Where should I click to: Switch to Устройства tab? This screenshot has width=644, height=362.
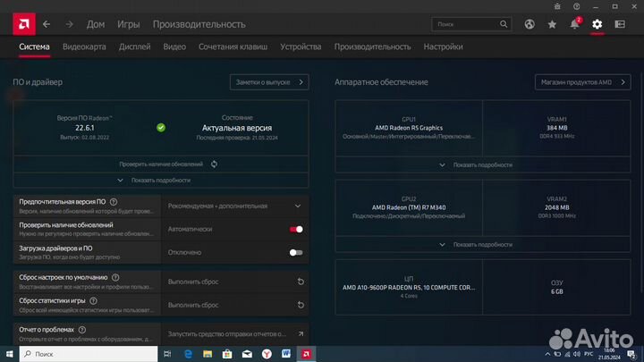point(301,46)
